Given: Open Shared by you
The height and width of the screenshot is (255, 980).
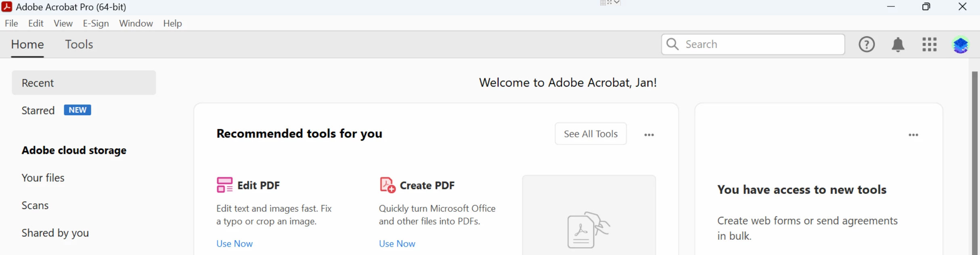Looking at the screenshot, I should point(55,233).
